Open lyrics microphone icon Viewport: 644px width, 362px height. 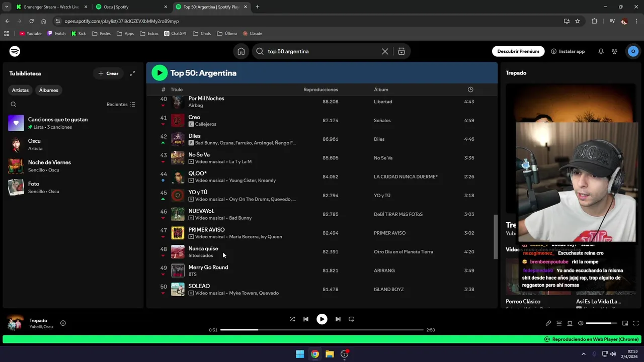pyautogui.click(x=548, y=323)
